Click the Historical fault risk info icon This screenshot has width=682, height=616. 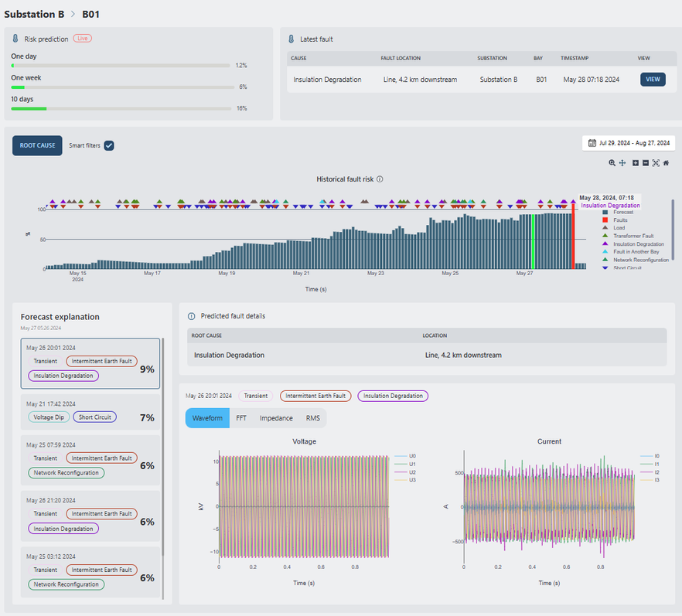380,179
